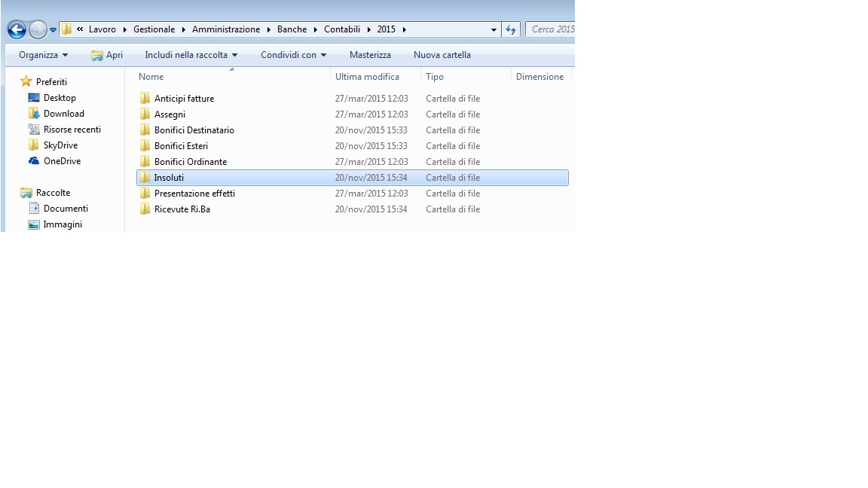Open the Condividi con dropdown
Viewport: 868px width, 488px height.
pyautogui.click(x=293, y=55)
